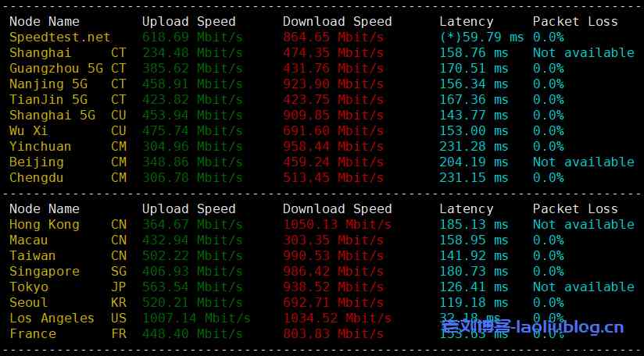This screenshot has height=356, width=644.
Task: Select the France FR node name
Action: [68, 334]
